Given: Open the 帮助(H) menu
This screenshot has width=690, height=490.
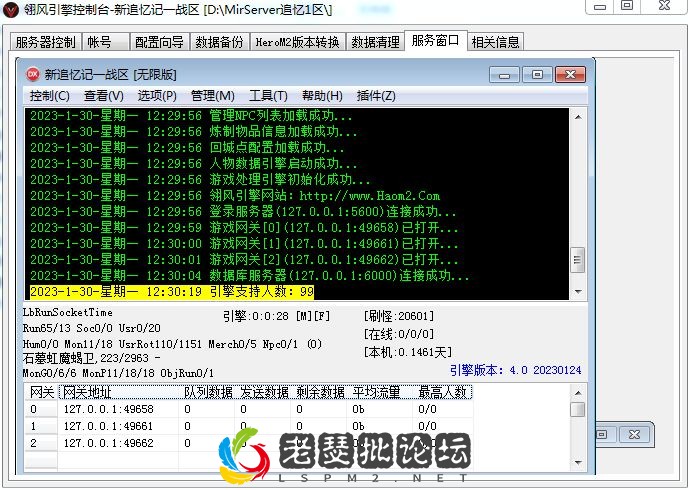Looking at the screenshot, I should [322, 96].
